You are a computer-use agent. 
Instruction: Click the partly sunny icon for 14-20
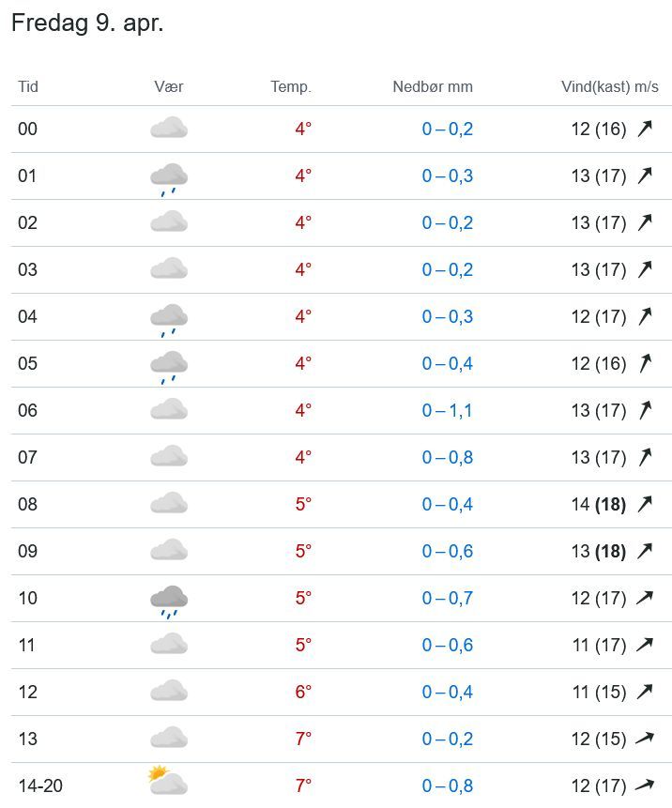pyautogui.click(x=168, y=780)
